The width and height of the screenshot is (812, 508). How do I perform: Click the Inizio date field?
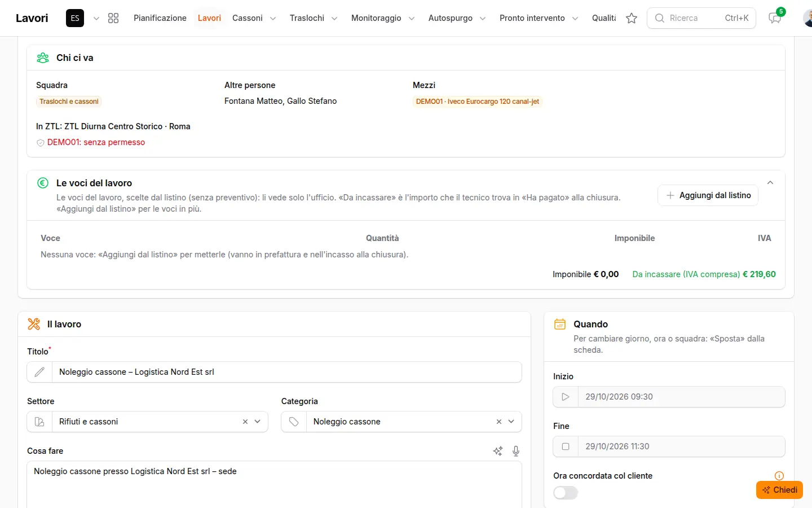(681, 397)
